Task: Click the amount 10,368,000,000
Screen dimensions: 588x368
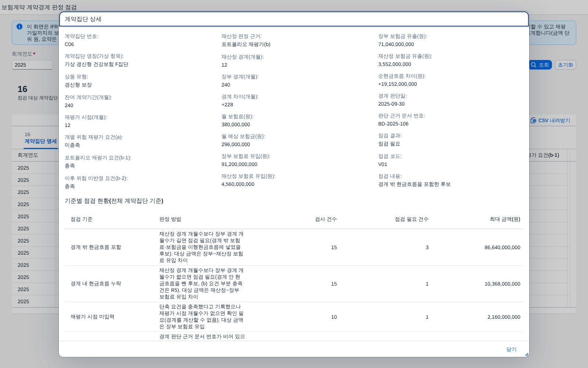Action: click(x=502, y=284)
